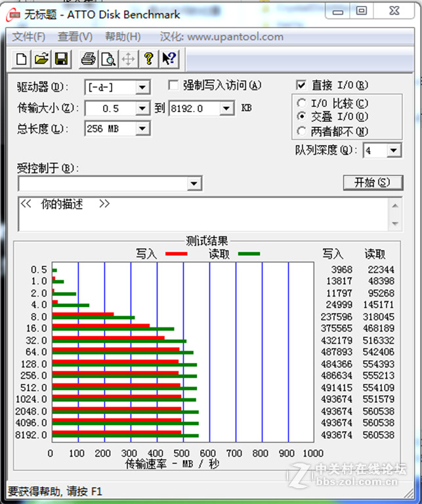The width and height of the screenshot is (422, 504).
Task: Click ATTO app icon in title bar
Action: [x=13, y=15]
